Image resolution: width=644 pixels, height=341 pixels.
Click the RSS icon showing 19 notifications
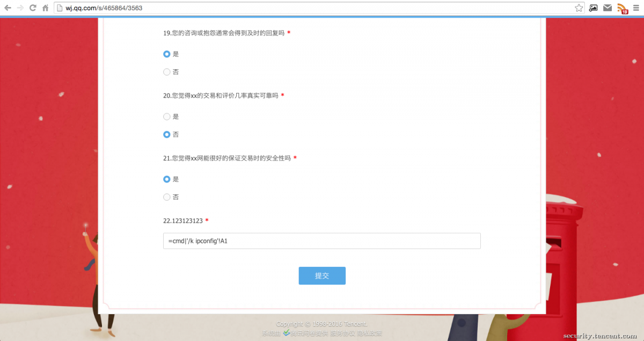(x=621, y=8)
